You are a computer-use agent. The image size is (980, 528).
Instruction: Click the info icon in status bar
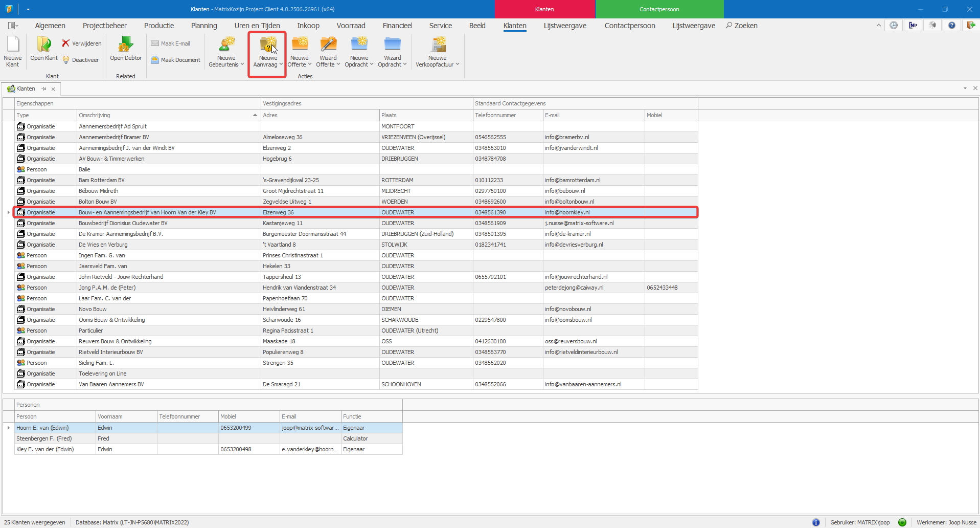816,522
